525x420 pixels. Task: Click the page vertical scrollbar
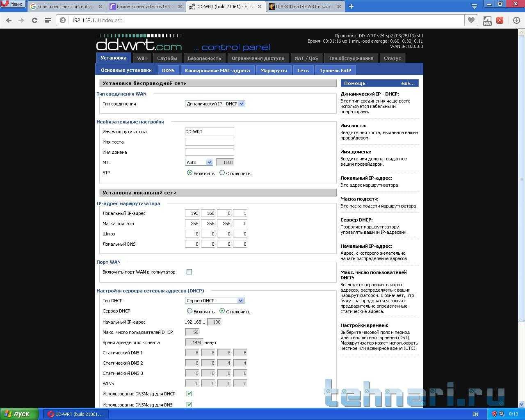tap(522, 179)
